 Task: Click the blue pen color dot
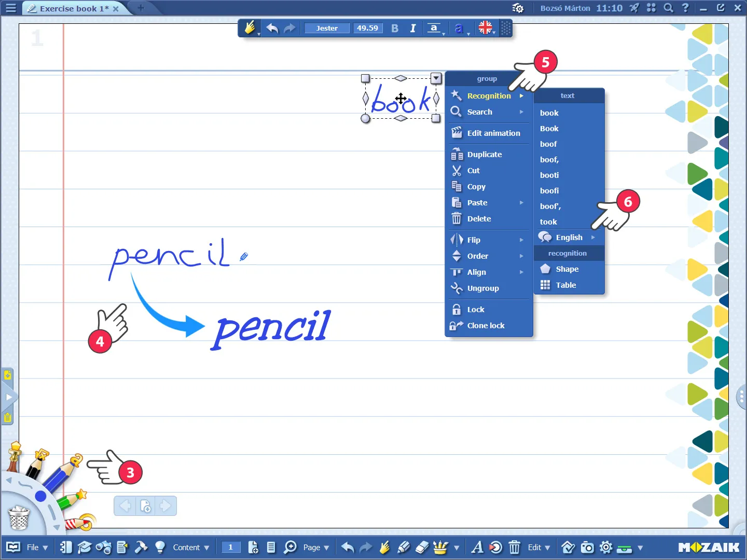pyautogui.click(x=40, y=497)
